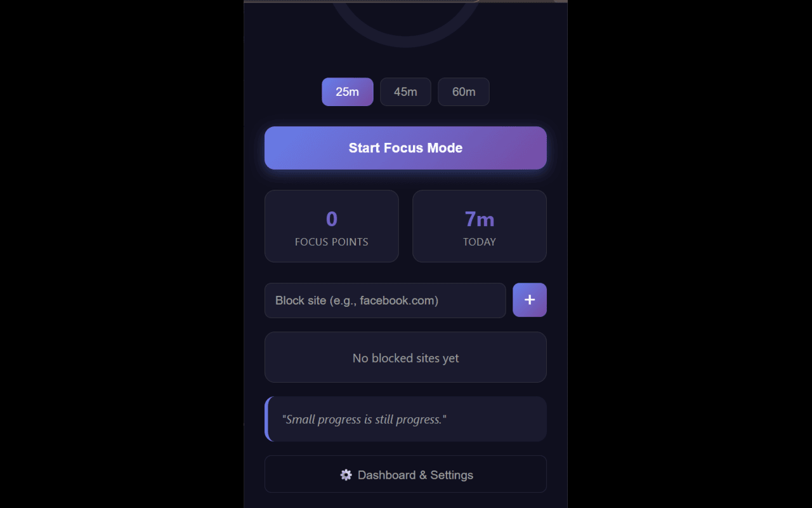Screen dimensions: 812x508
Task: Click the "Small progress is still progress" quote
Action: coord(364,420)
